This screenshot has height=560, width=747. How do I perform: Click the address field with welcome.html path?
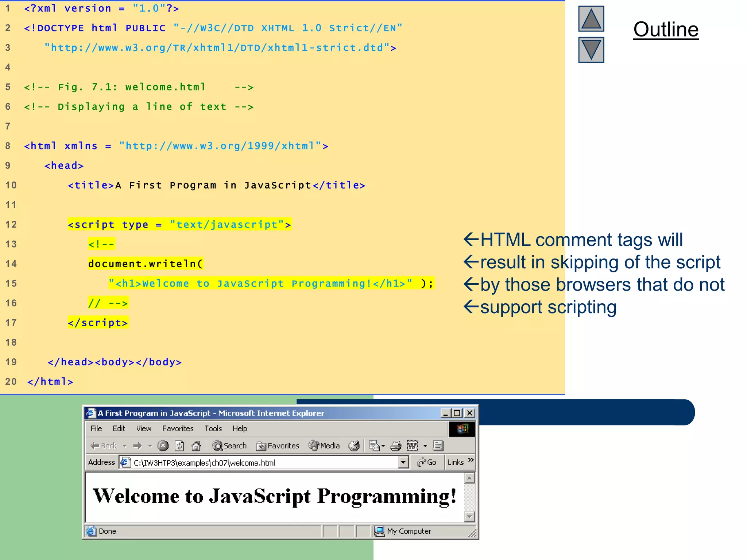pyautogui.click(x=264, y=462)
